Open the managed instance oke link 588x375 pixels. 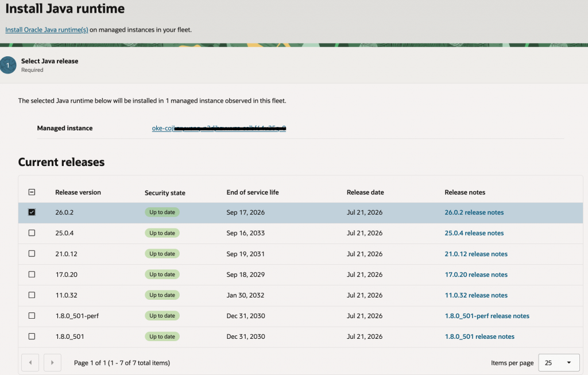pos(219,128)
